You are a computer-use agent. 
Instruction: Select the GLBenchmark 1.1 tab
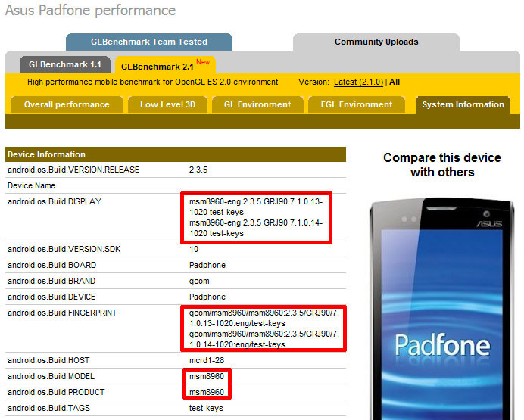click(65, 64)
